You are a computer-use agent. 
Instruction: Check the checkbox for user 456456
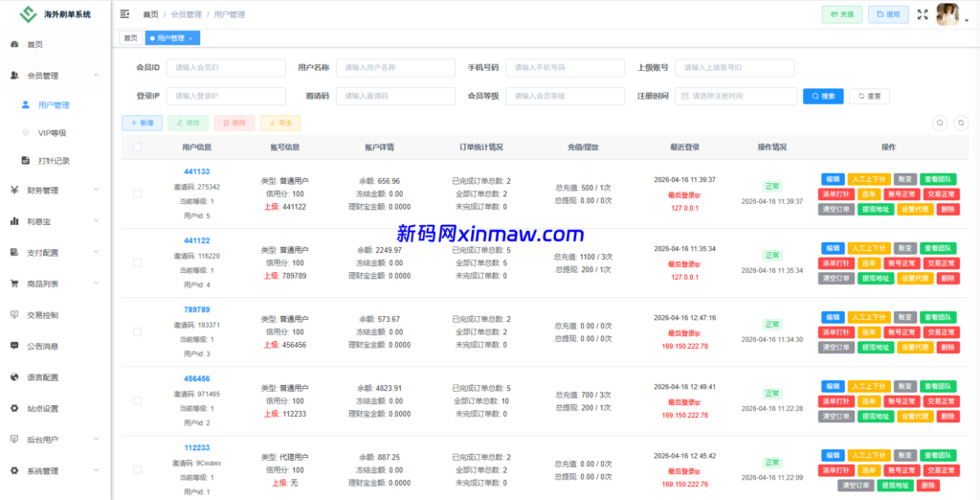(138, 400)
